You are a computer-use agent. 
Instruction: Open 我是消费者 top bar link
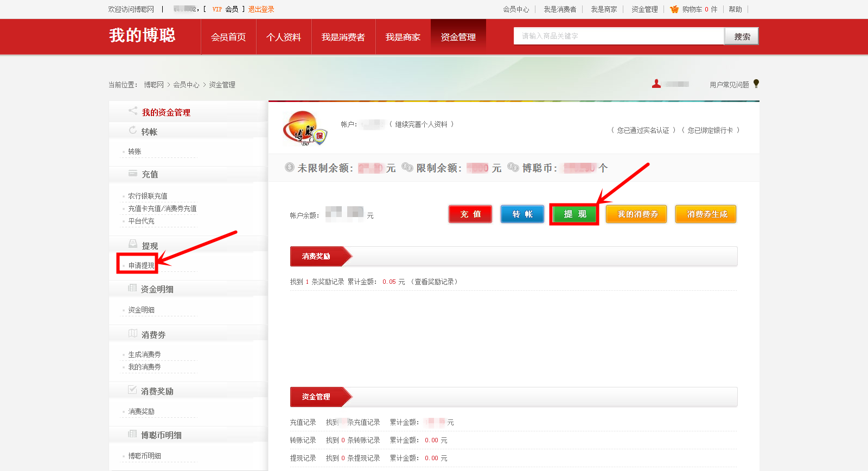[560, 9]
